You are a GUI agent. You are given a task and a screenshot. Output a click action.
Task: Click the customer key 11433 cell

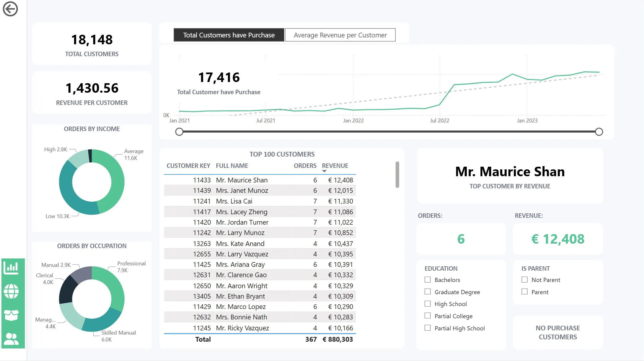[202, 180]
